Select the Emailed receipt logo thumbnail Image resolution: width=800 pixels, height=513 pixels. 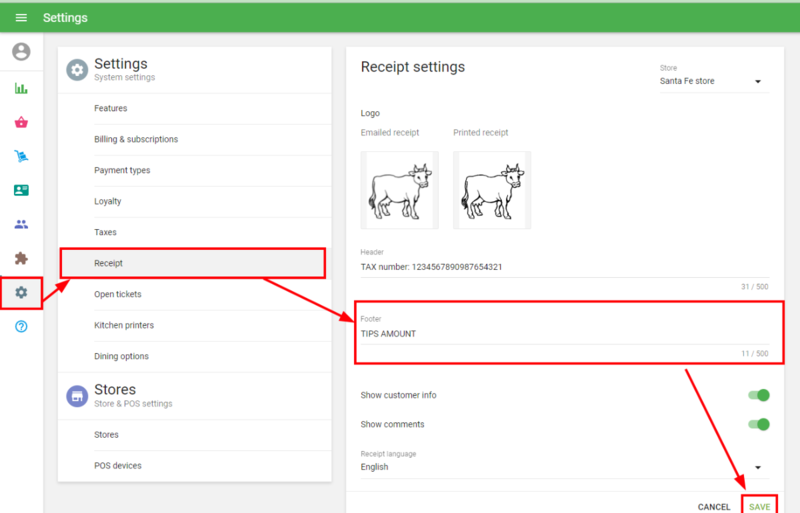coord(399,190)
